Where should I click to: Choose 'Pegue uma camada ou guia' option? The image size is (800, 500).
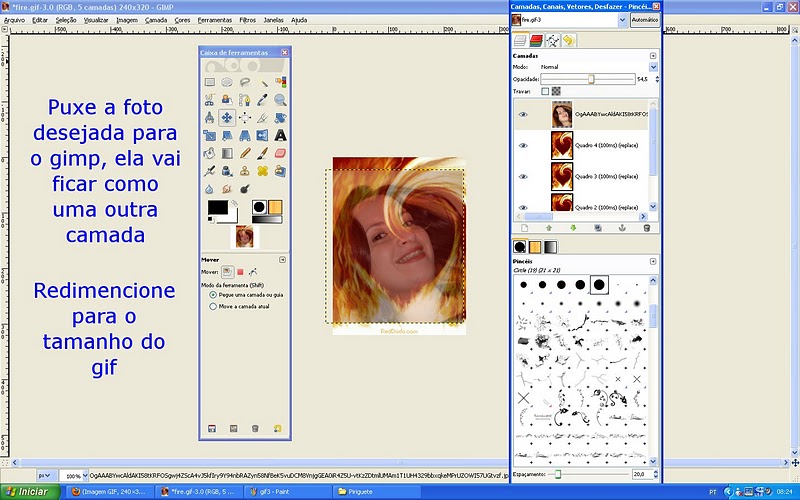point(213,295)
